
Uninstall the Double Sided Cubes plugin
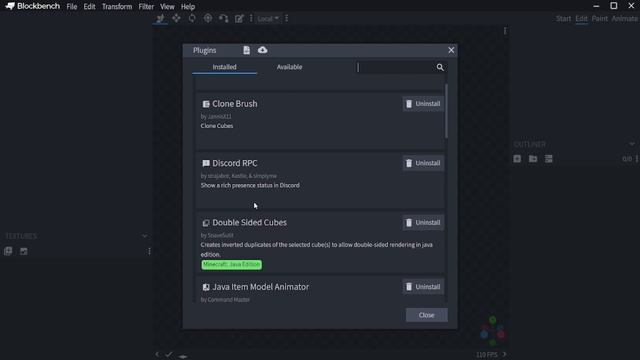[x=423, y=222]
